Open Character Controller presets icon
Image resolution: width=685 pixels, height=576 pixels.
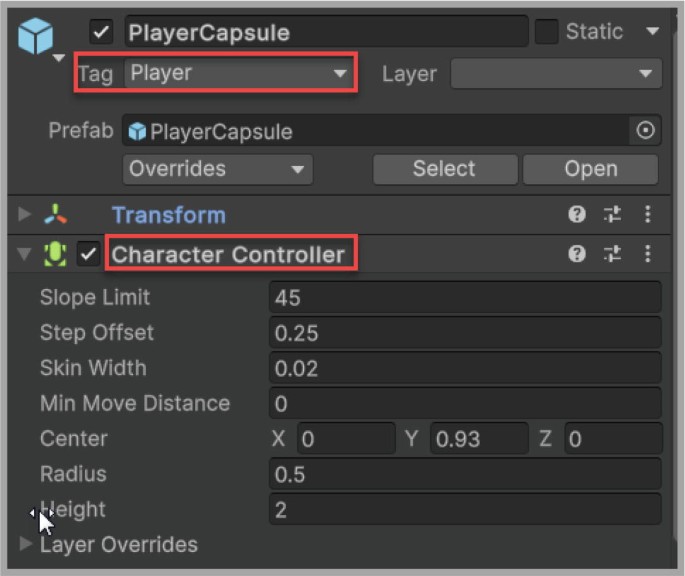(613, 254)
